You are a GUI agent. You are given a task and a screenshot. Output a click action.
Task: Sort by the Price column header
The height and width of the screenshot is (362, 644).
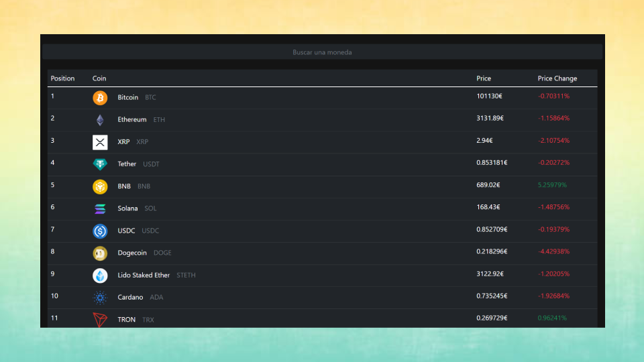484,78
